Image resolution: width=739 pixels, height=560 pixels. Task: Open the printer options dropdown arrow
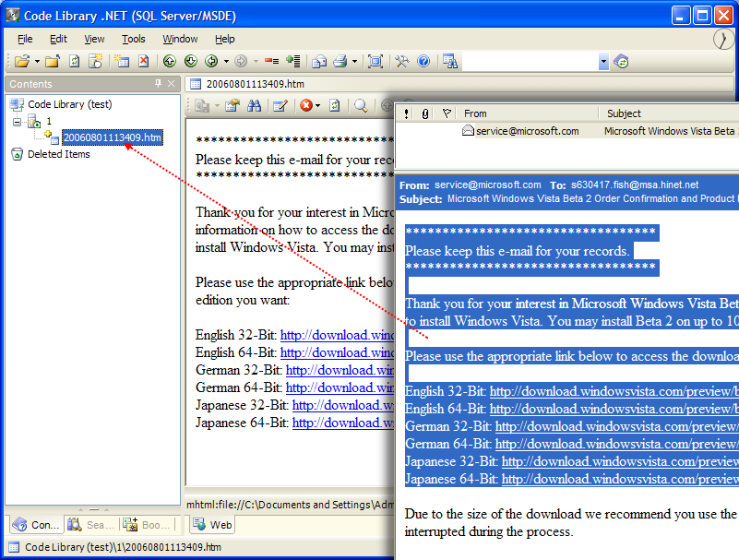[355, 61]
